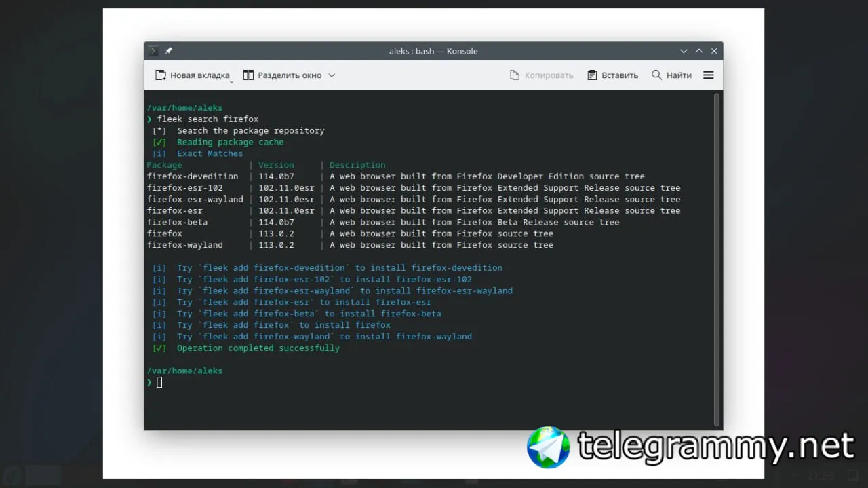Click the terminal cursor at the prompt
The image size is (868, 488).
click(x=159, y=383)
